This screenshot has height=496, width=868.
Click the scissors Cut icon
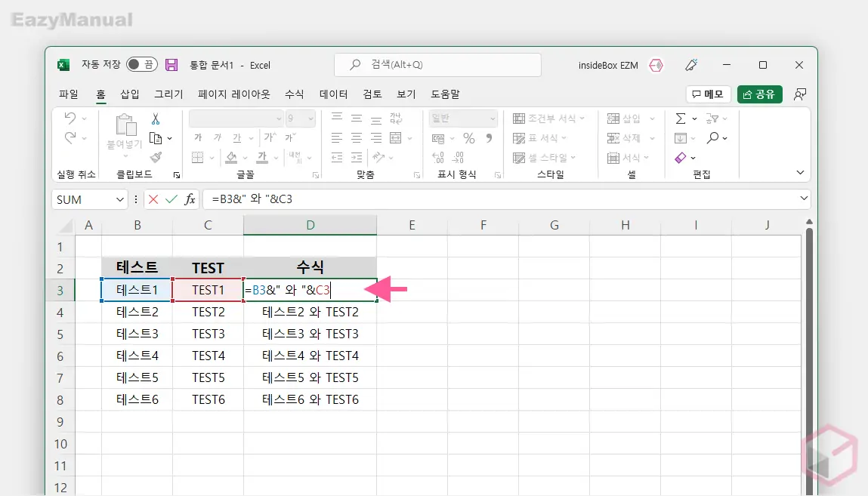pyautogui.click(x=156, y=119)
